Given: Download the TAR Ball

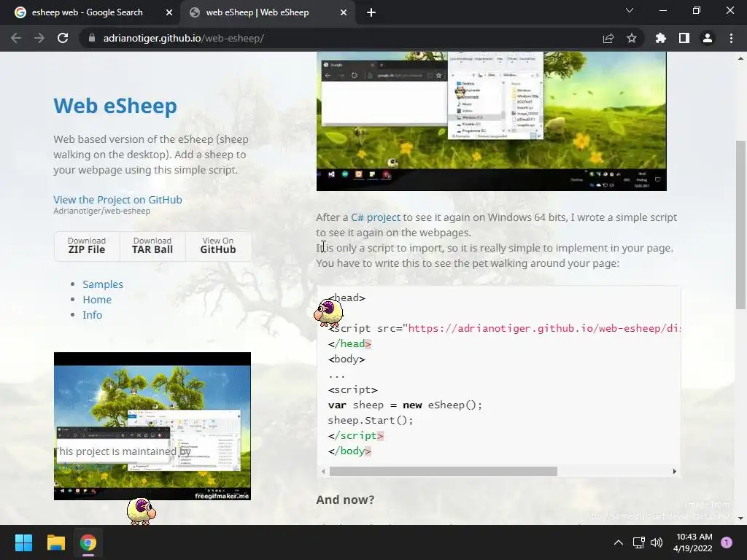Looking at the screenshot, I should click(152, 246).
